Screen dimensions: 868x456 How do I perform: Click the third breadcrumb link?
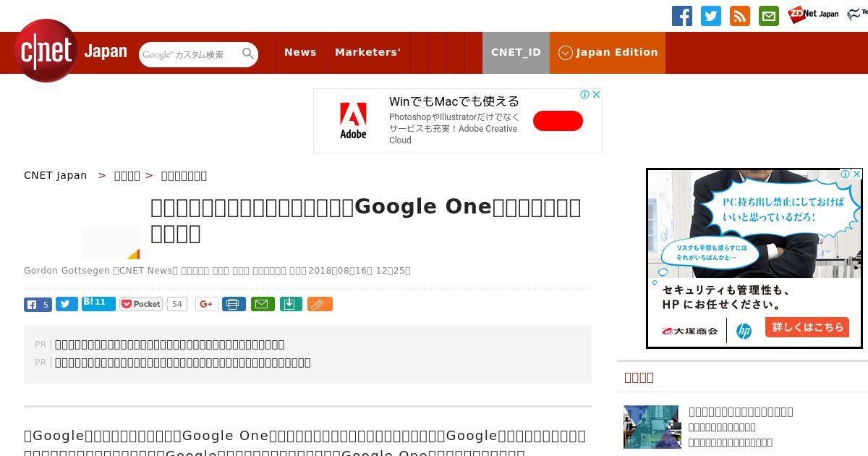coord(184,175)
